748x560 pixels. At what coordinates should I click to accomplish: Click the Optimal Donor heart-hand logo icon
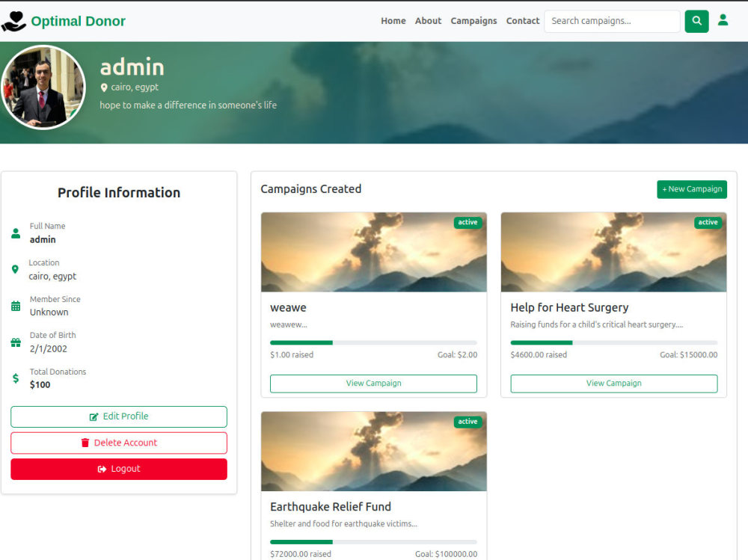(x=13, y=21)
